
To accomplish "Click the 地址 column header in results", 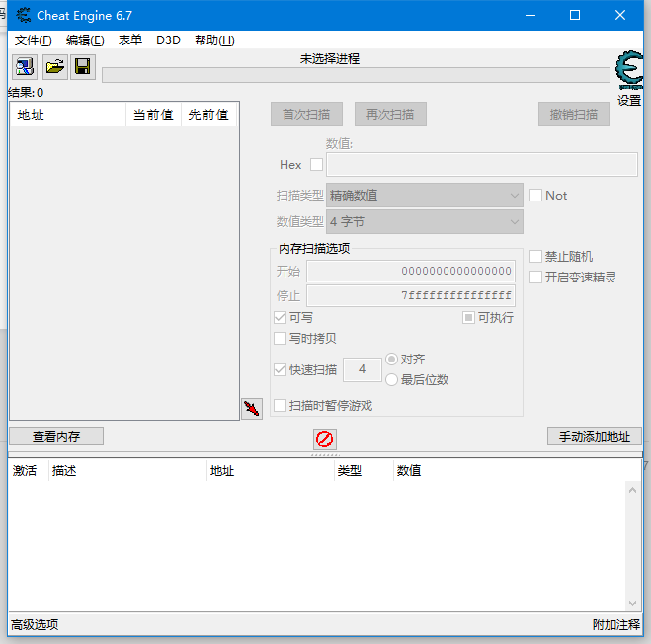I will coord(68,115).
